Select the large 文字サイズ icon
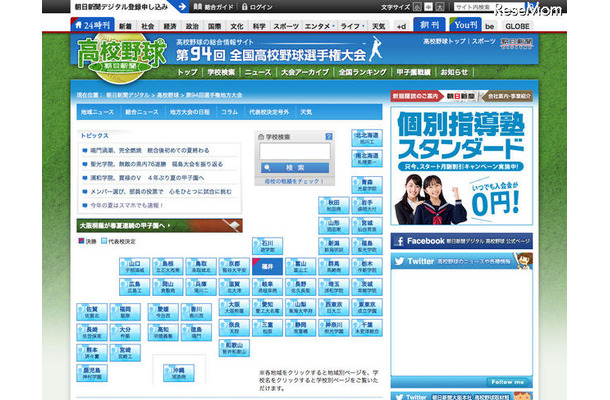This screenshot has width=610, height=400. [x=440, y=7]
